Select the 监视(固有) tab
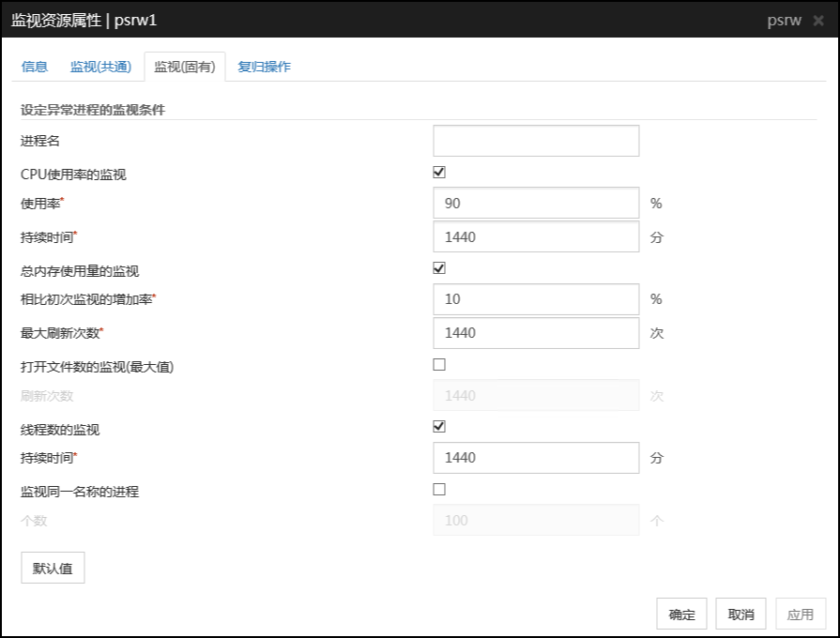This screenshot has height=638, width=840. [185, 67]
